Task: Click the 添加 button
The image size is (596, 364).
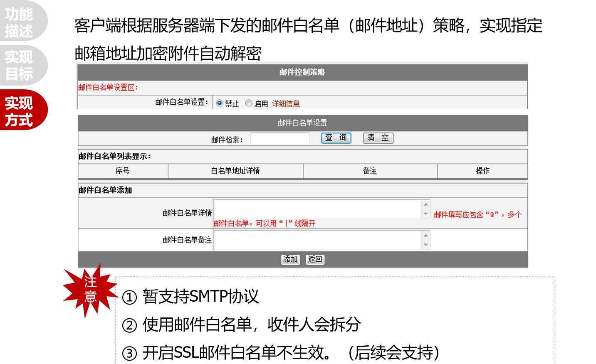Action: 290,259
